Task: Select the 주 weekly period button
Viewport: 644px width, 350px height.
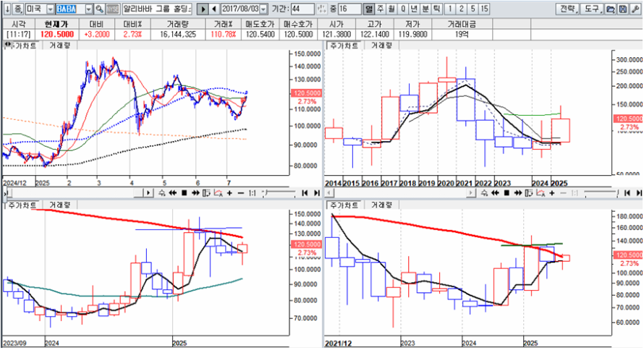Action: (x=381, y=9)
